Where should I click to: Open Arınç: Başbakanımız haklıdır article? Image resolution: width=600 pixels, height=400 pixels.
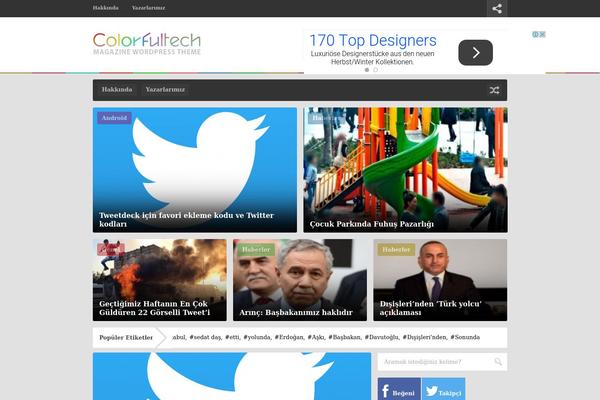pyautogui.click(x=296, y=312)
